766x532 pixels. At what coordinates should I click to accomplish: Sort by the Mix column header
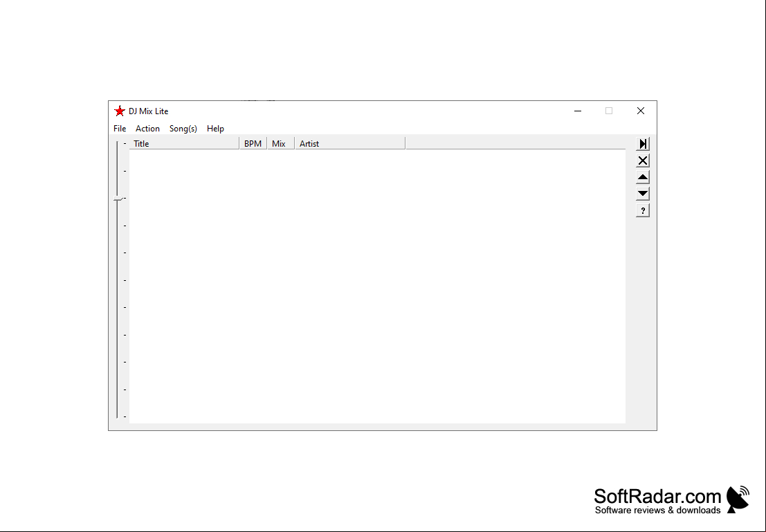(x=281, y=144)
